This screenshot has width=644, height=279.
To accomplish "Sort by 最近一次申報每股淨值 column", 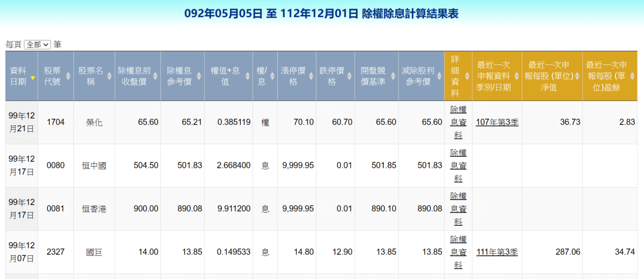I will click(x=577, y=76).
